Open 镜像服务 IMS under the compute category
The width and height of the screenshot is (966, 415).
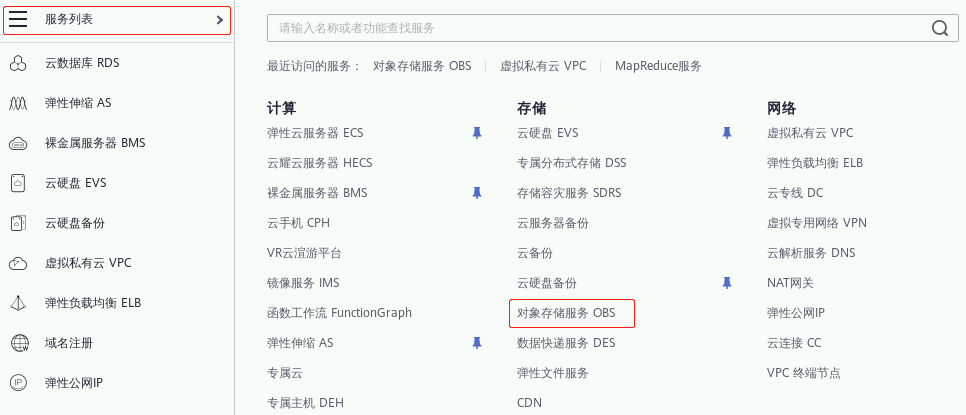click(303, 283)
